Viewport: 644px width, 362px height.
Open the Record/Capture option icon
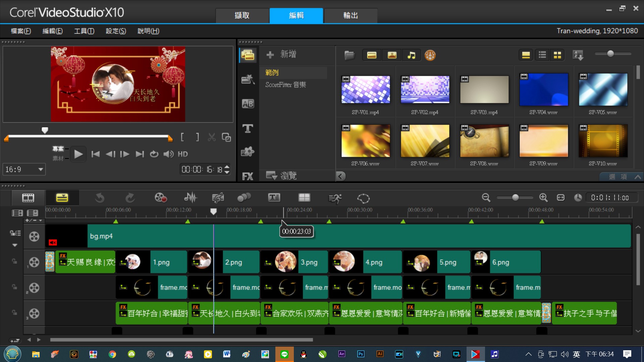[161, 198]
